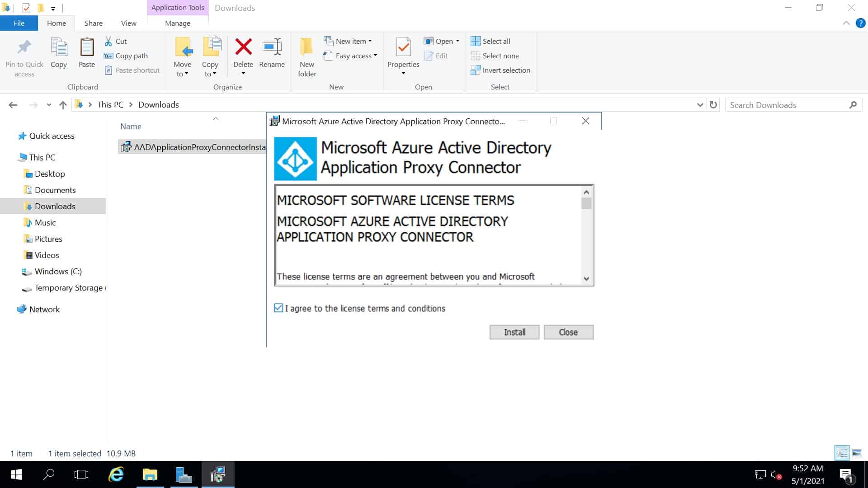Open Server Manager from the taskbar
Screen dimensions: 868x488
tap(184, 474)
